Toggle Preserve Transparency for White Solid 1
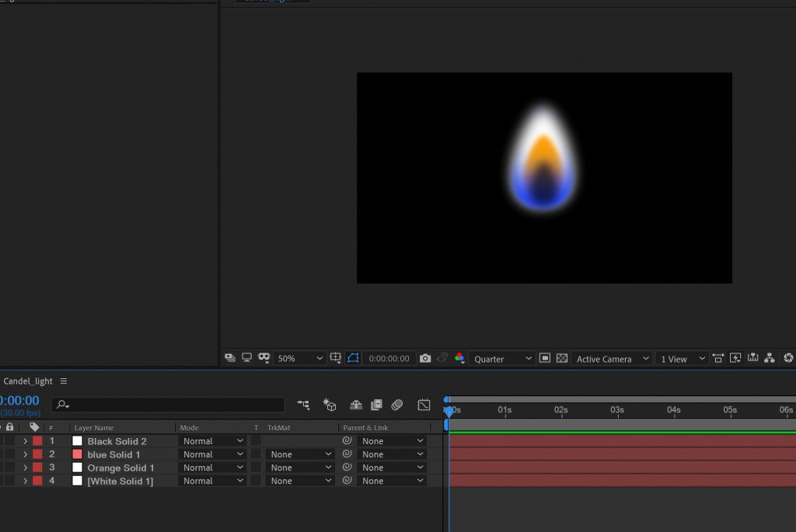Image resolution: width=796 pixels, height=532 pixels. [x=256, y=480]
